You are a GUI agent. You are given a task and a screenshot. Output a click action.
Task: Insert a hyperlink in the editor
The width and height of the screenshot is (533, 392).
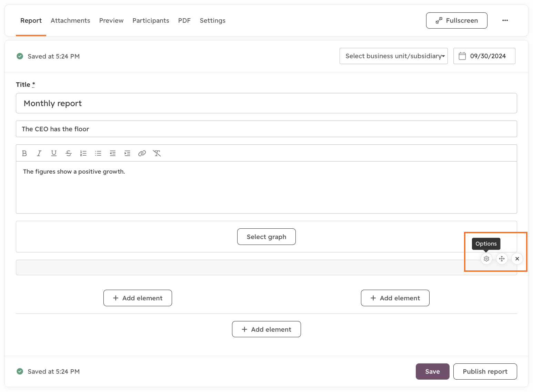(x=142, y=153)
